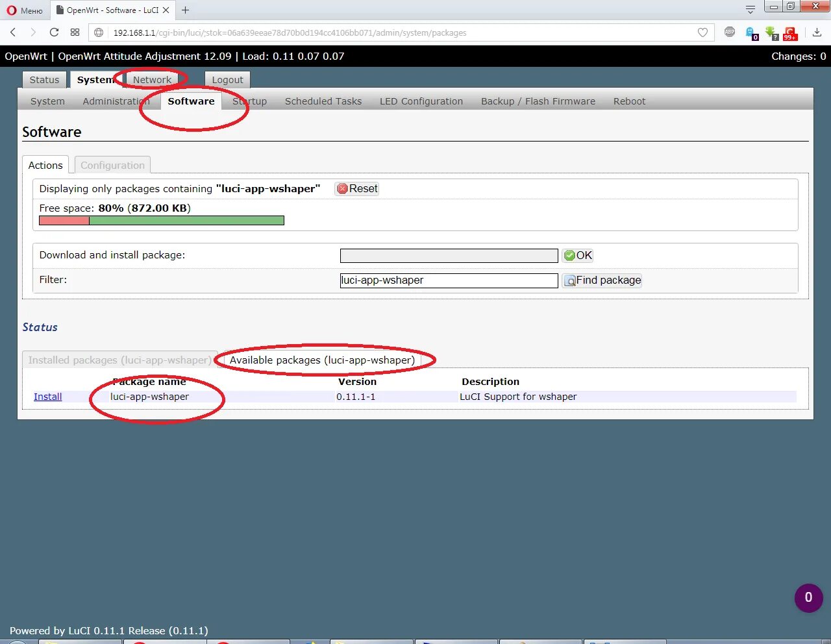Open the Opera menu button
831x644 pixels.
tap(24, 10)
